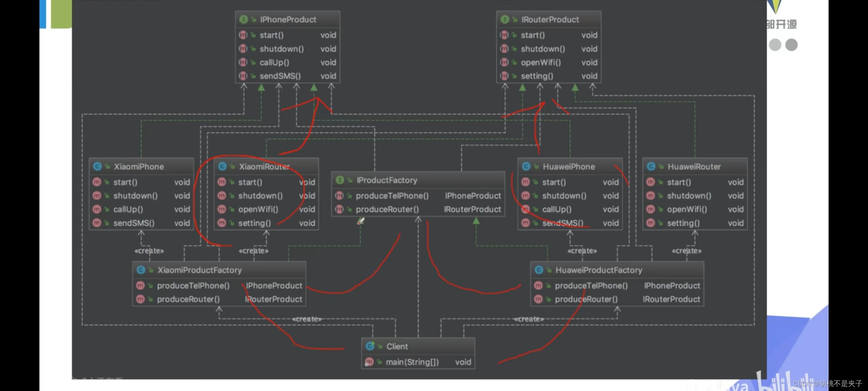Screen dimensions: 868x391
Task: Click the IRouterProduct interface header
Action: [x=549, y=20]
